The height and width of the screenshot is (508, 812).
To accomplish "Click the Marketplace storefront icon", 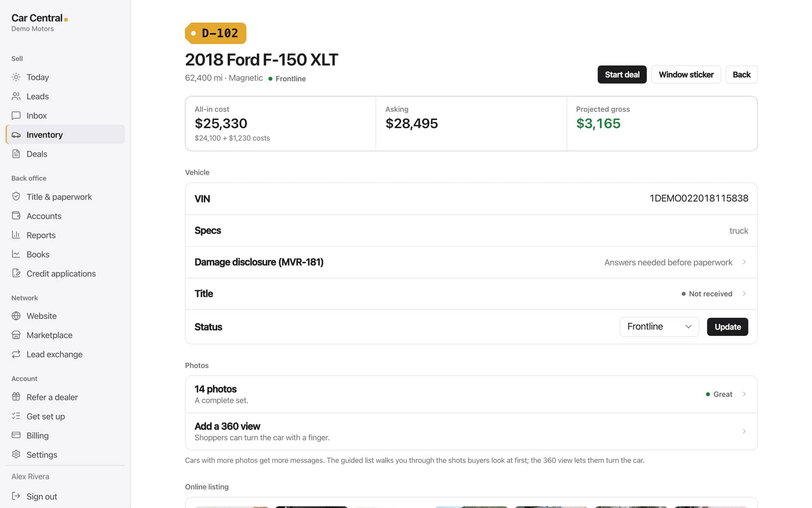I will click(x=16, y=335).
